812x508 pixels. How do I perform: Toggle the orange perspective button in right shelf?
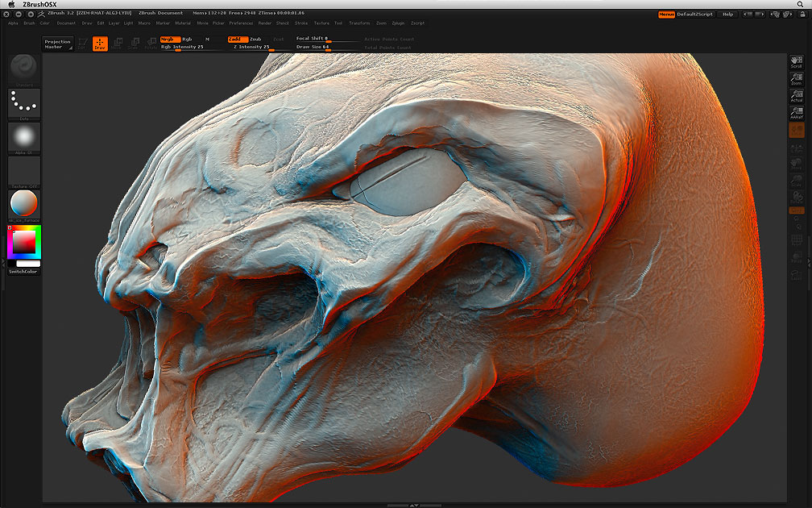[797, 130]
